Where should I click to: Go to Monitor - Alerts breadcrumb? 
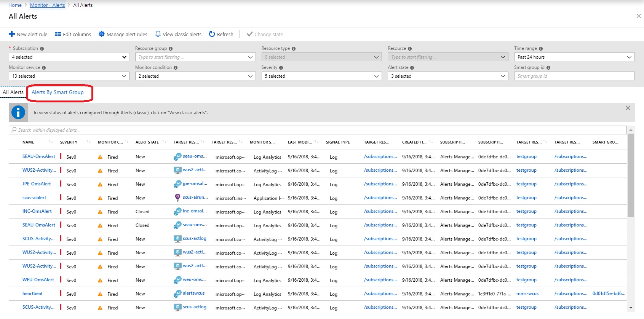pyautogui.click(x=47, y=5)
